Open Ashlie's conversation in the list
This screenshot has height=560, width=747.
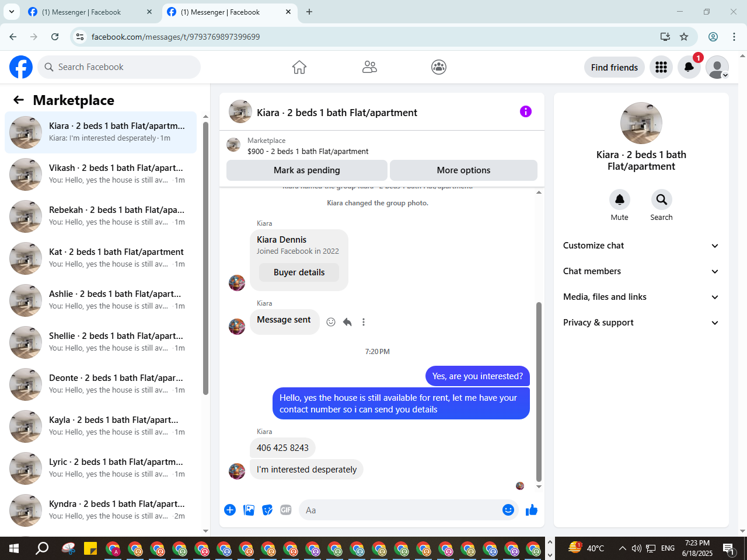(x=100, y=300)
